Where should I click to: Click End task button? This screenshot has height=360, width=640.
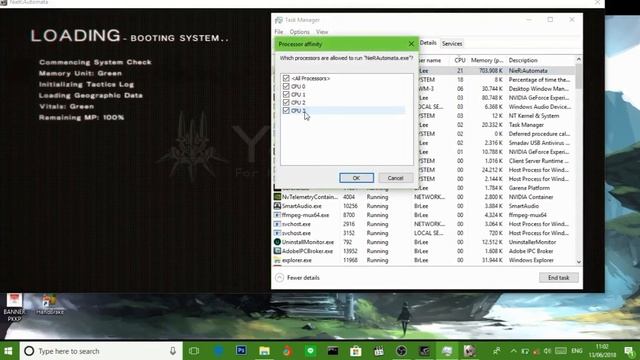(x=558, y=278)
